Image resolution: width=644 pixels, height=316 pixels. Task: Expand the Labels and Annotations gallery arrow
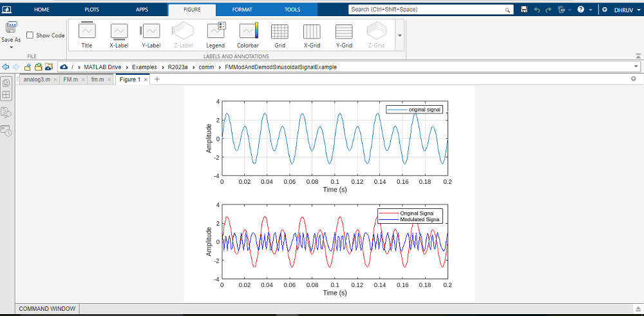pos(399,35)
